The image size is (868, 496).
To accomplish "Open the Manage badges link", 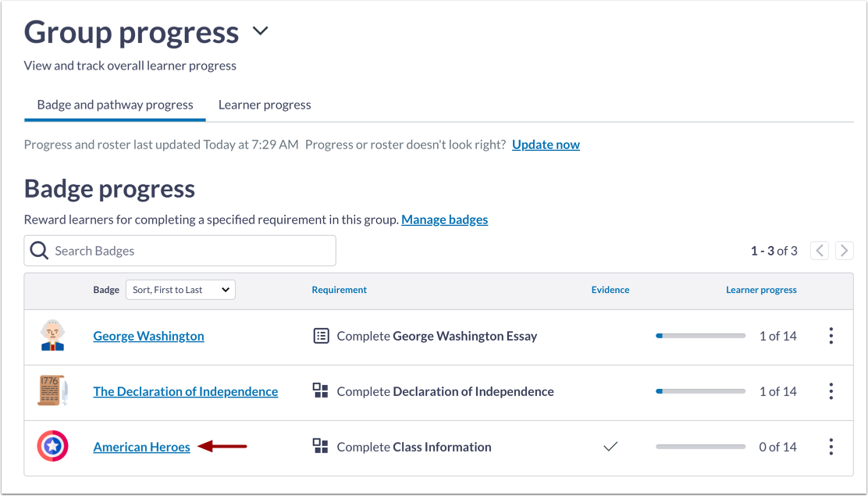I will coord(444,219).
